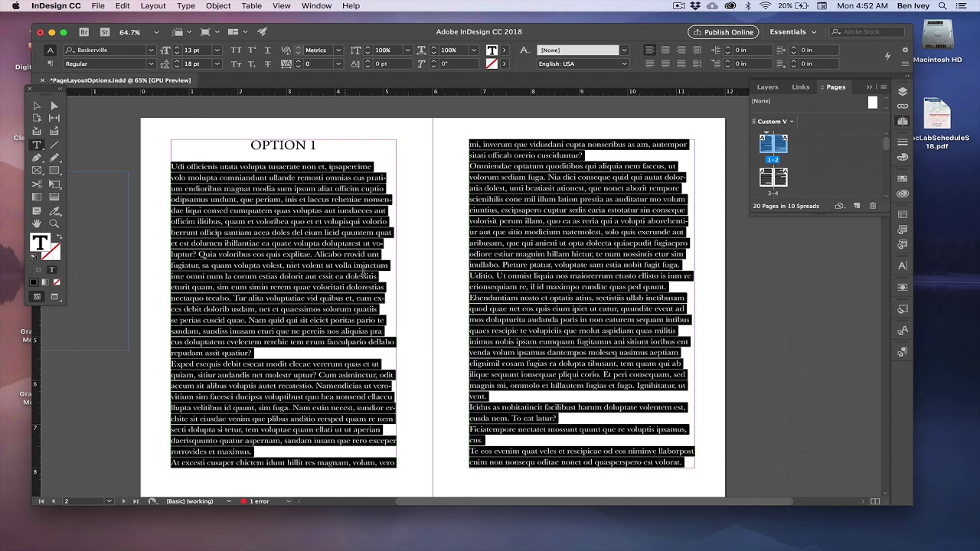Select the Page tool
980x551 pixels.
pyautogui.click(x=37, y=118)
